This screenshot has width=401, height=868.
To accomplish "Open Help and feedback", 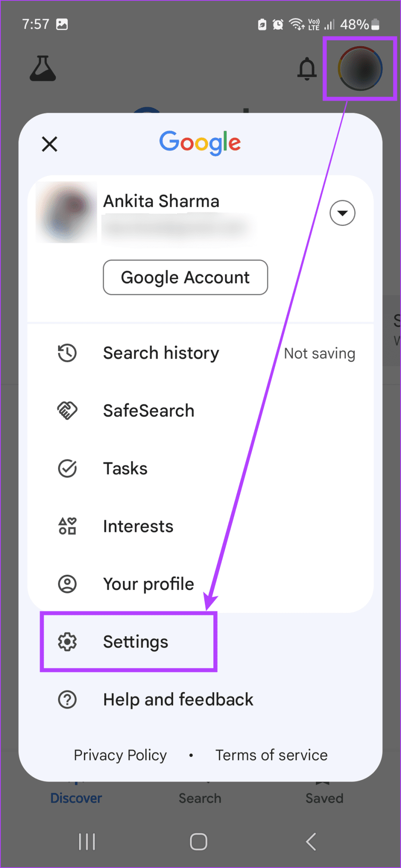I will pyautogui.click(x=201, y=699).
